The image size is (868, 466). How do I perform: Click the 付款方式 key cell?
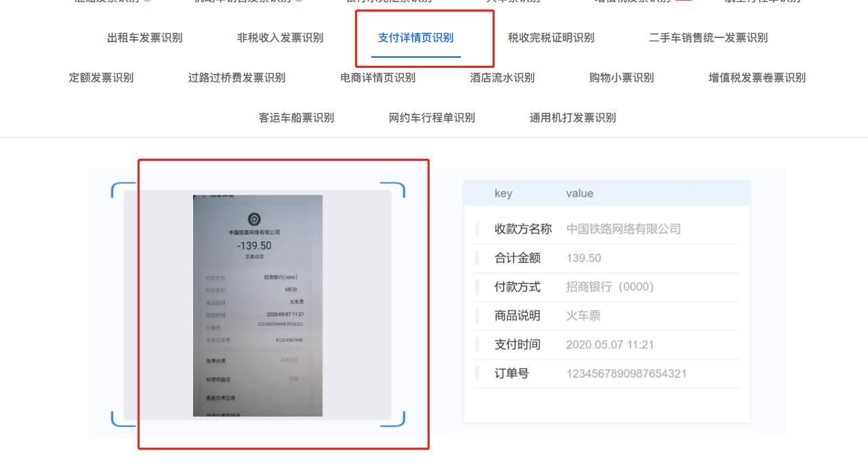pyautogui.click(x=518, y=287)
